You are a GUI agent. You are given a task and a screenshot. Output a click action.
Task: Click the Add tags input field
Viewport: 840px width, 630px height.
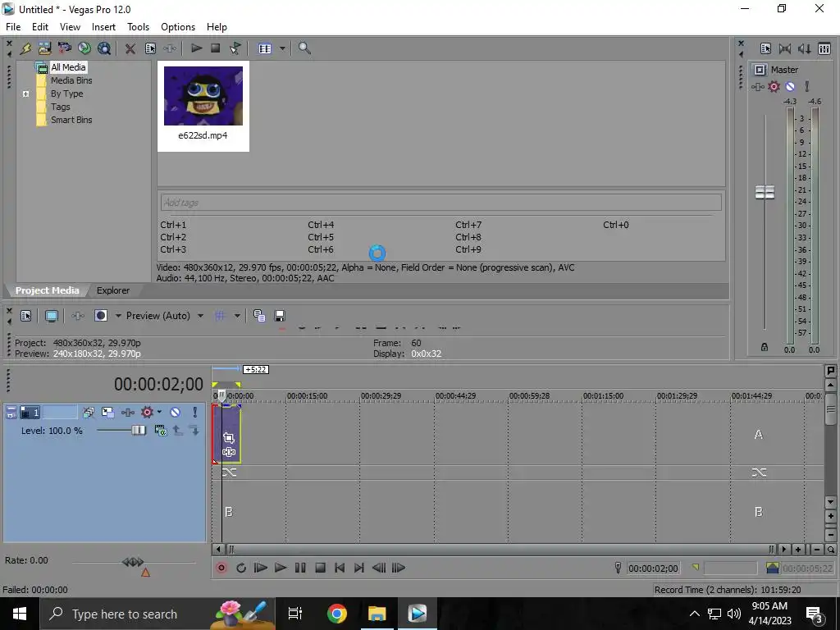441,203
